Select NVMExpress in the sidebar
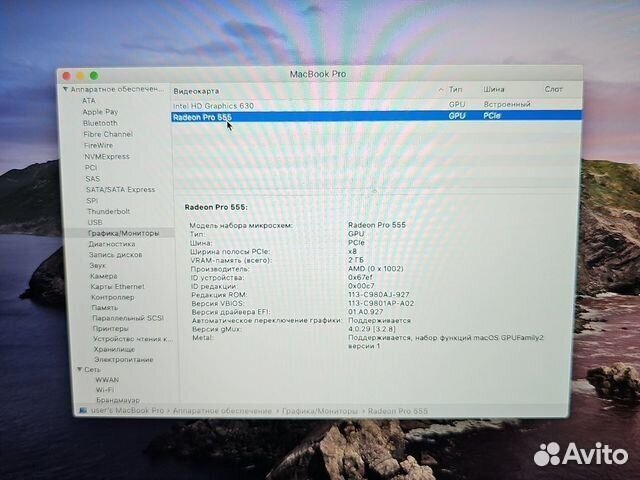The image size is (640, 480). point(107,156)
